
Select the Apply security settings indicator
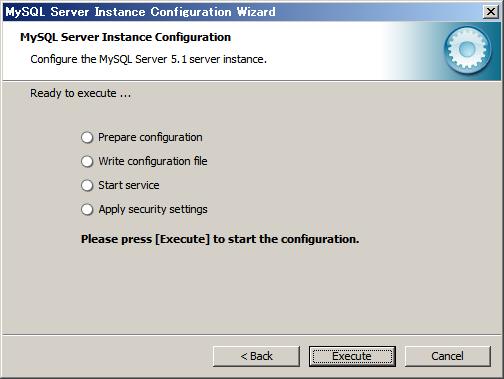click(87, 209)
